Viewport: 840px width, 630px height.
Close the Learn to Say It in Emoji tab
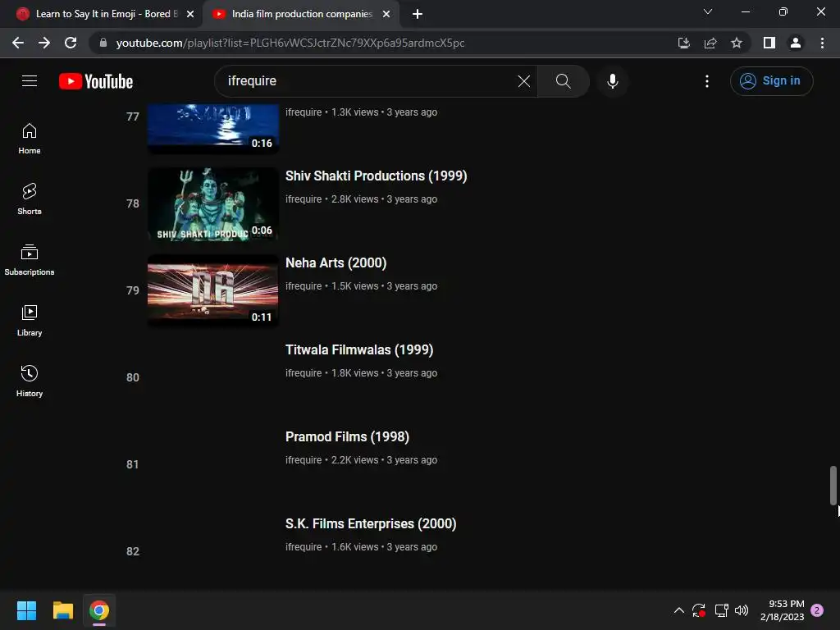(x=190, y=15)
